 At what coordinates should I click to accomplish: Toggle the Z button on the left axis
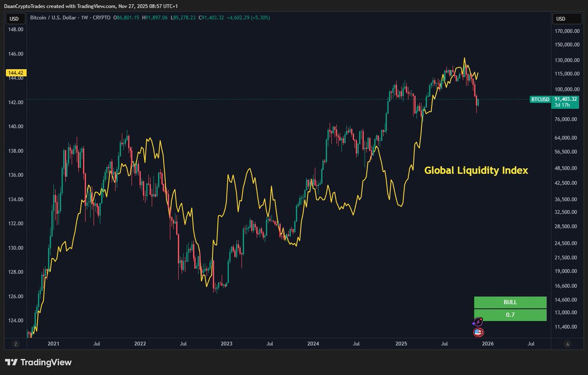[16, 344]
